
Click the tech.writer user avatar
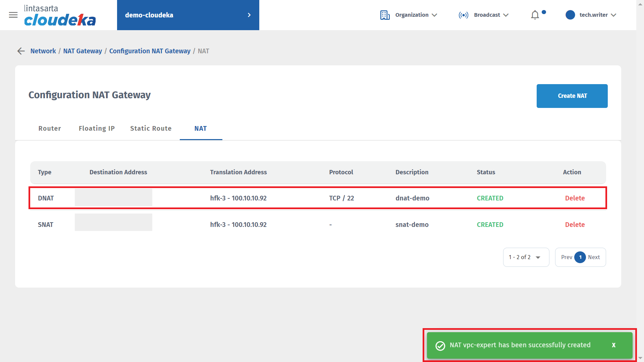tap(570, 15)
